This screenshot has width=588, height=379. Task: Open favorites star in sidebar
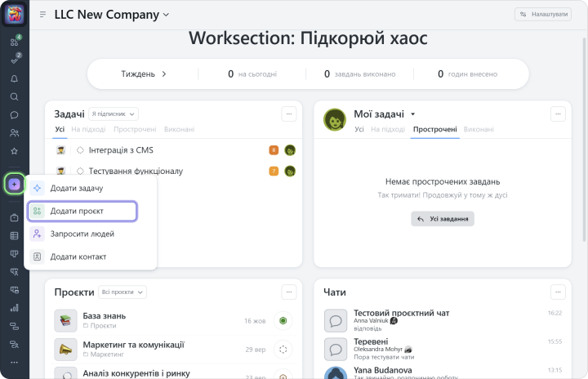14,151
